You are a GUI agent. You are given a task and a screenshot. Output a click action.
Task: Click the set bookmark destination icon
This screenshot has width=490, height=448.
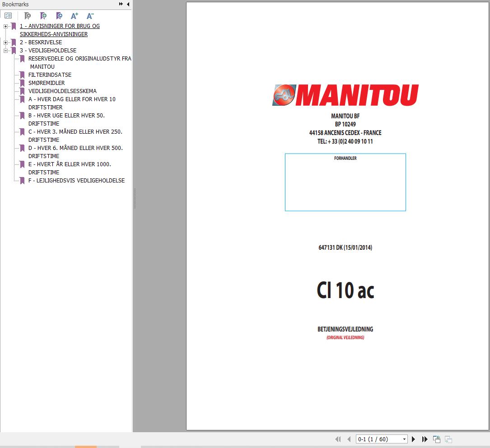click(59, 16)
